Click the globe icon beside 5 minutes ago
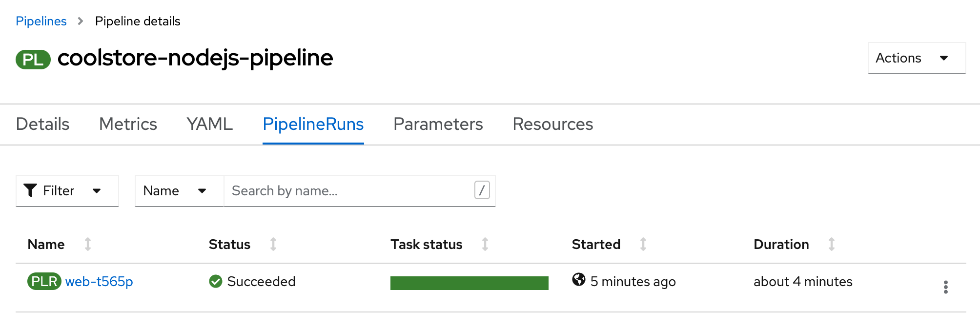980x332 pixels. point(579,279)
